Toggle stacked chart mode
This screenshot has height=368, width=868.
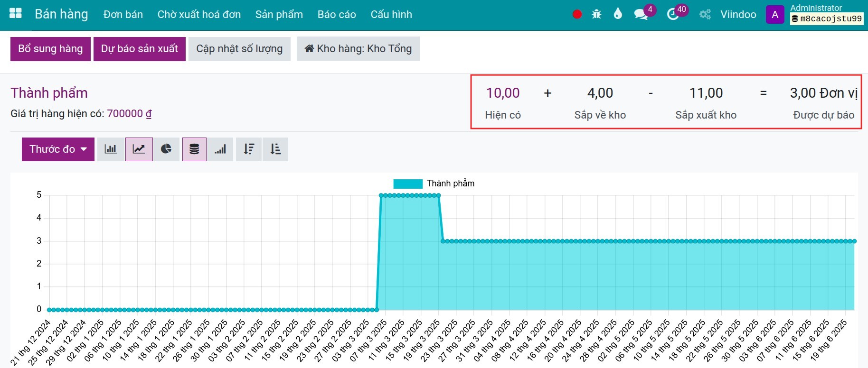click(x=194, y=149)
